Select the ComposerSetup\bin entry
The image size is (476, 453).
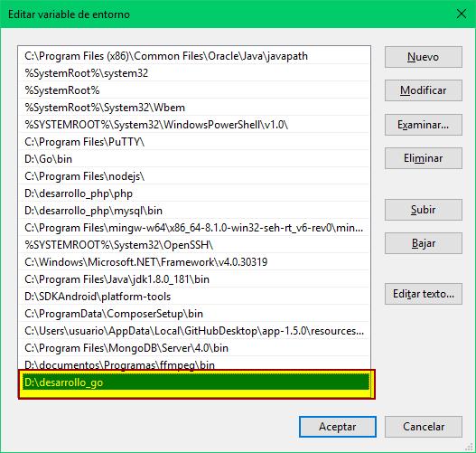[194, 314]
